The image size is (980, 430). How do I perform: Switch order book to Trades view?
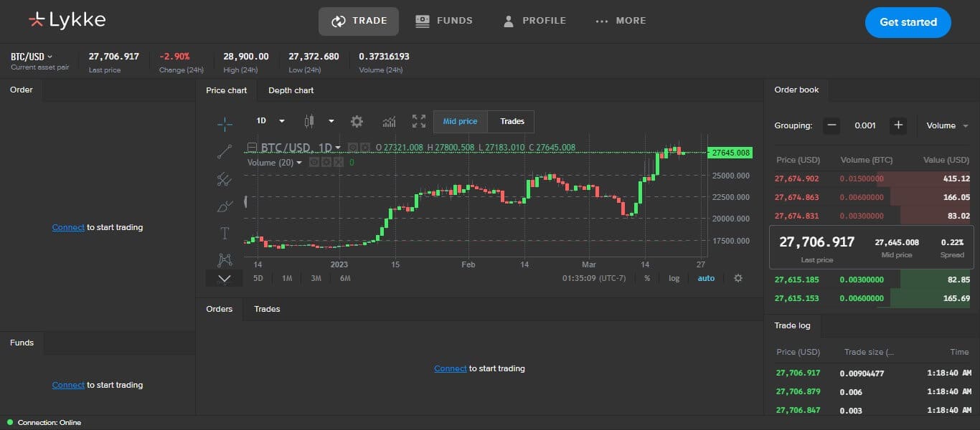511,121
